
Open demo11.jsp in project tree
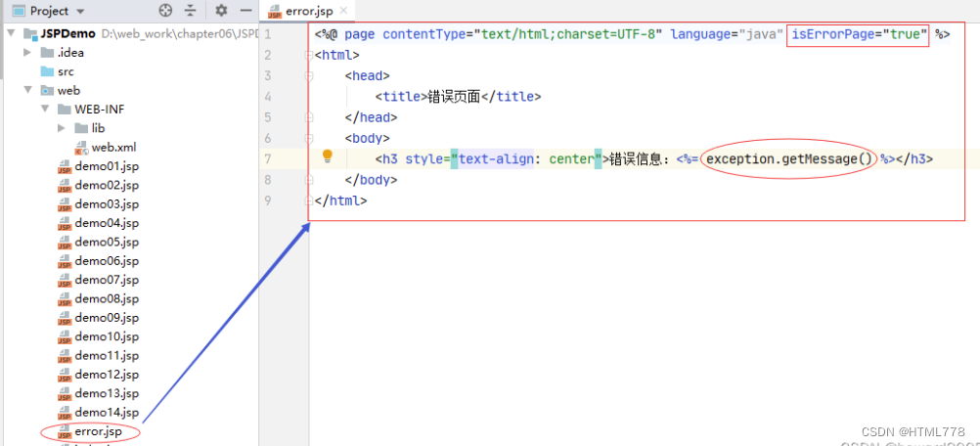pyautogui.click(x=107, y=356)
